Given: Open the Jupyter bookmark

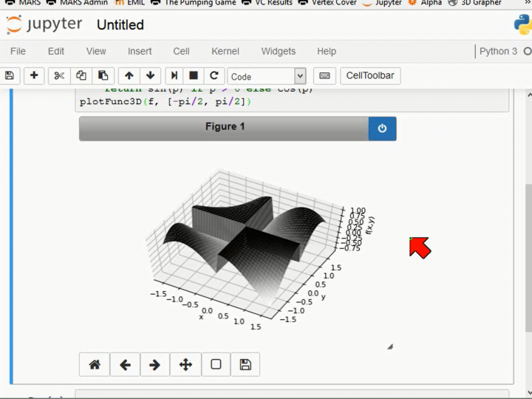Looking at the screenshot, I should click(381, 3).
